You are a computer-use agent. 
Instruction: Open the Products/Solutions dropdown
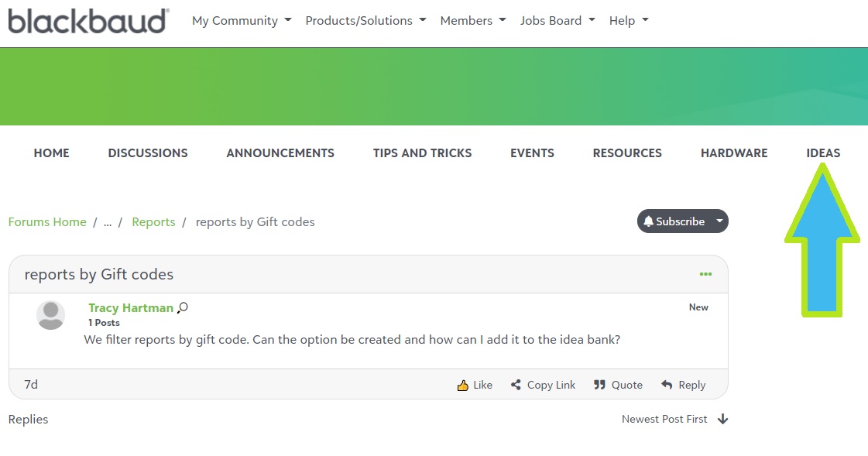click(365, 21)
